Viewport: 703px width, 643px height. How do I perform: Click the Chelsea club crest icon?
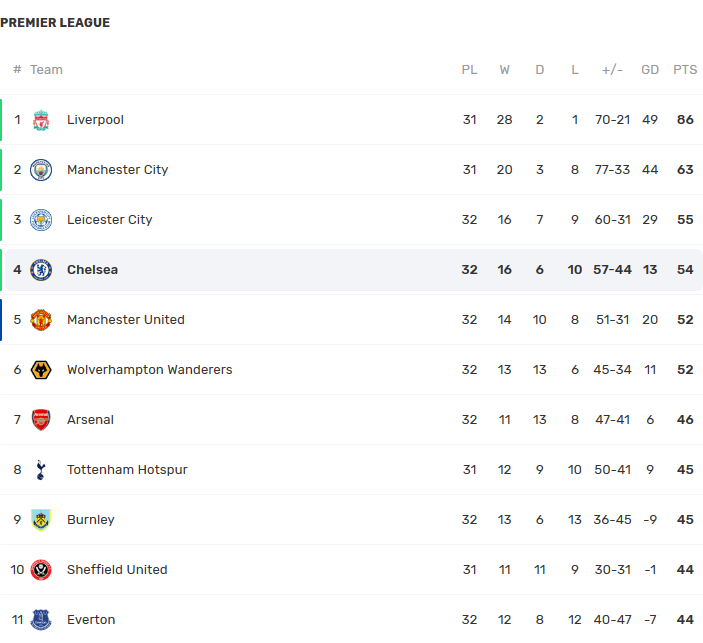click(x=41, y=270)
